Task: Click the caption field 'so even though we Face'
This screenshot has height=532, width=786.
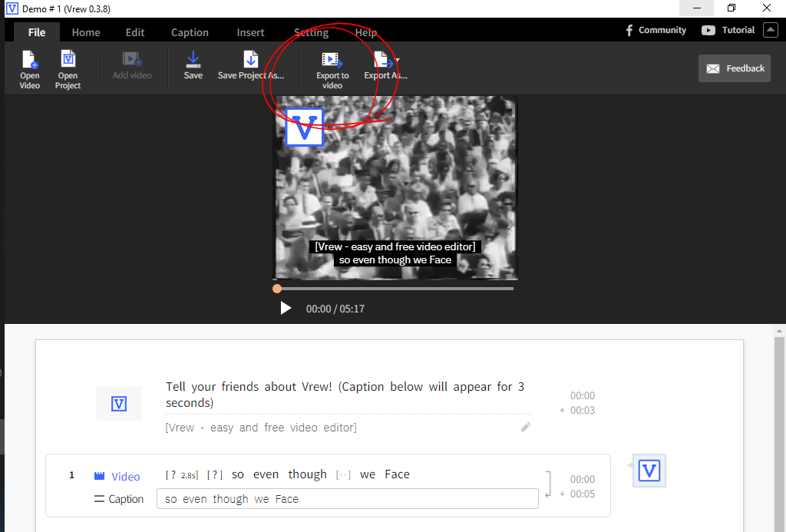Action: click(348, 499)
